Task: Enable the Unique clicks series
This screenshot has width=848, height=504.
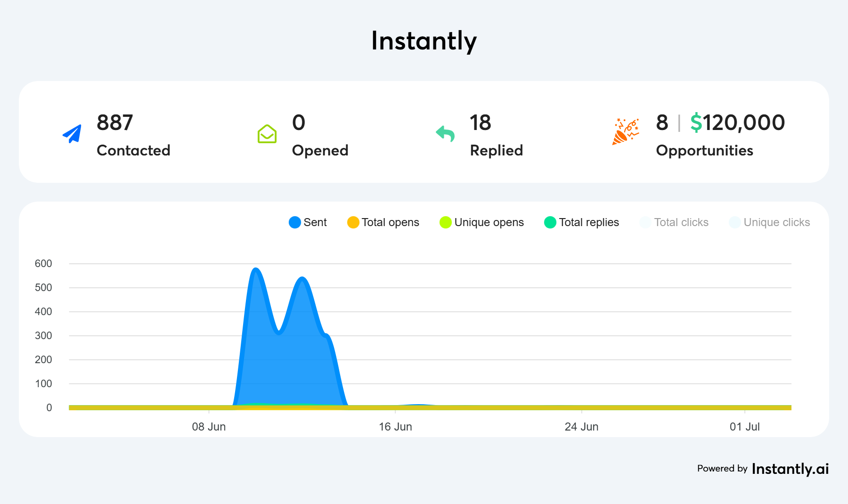Action: click(x=769, y=222)
